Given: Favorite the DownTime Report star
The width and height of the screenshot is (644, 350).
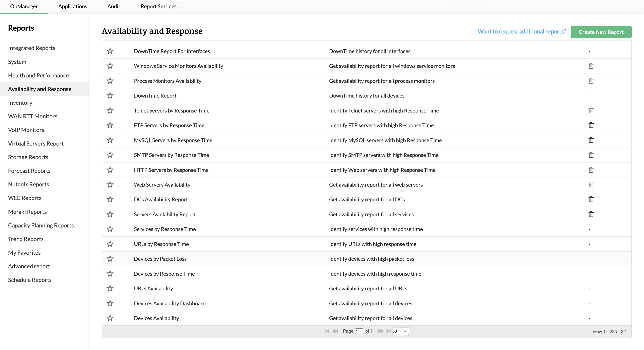Looking at the screenshot, I should coord(110,96).
